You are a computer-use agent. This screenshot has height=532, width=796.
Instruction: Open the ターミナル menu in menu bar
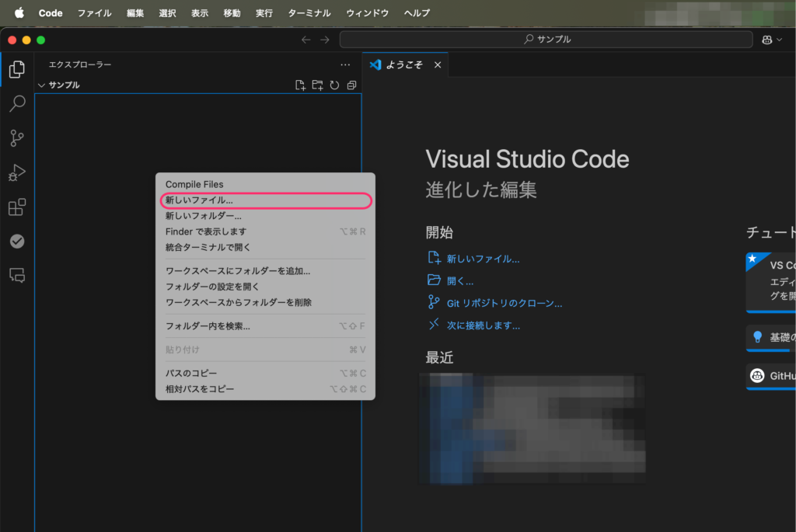coord(309,13)
